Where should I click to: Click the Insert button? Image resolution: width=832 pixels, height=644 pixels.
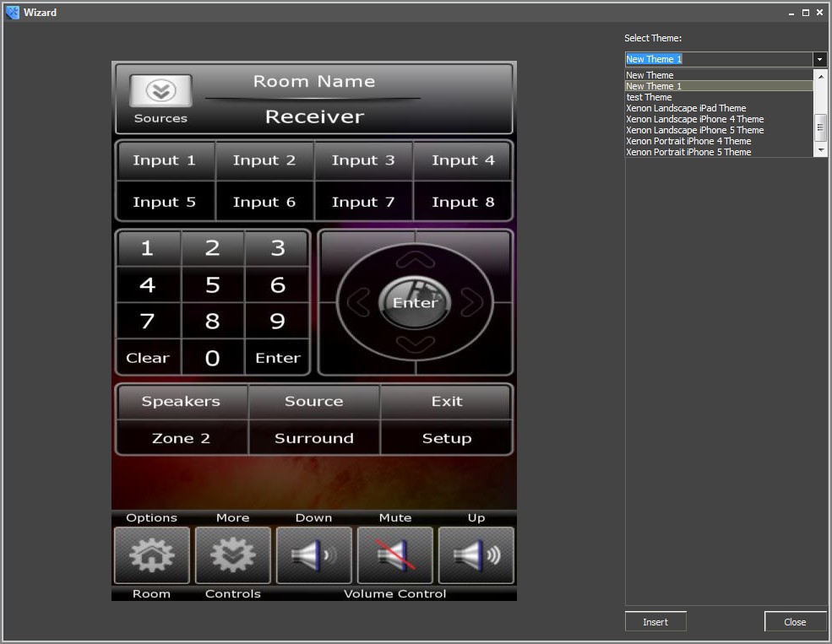point(655,622)
